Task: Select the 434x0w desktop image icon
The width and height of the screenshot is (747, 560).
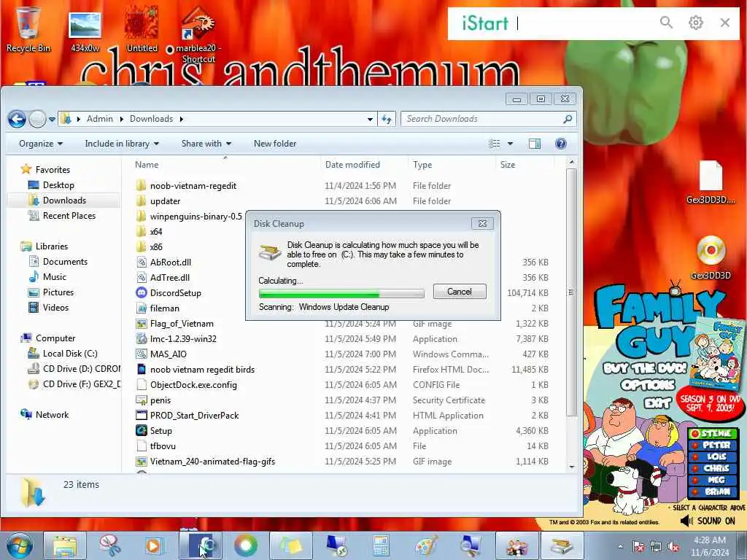Action: [85, 31]
